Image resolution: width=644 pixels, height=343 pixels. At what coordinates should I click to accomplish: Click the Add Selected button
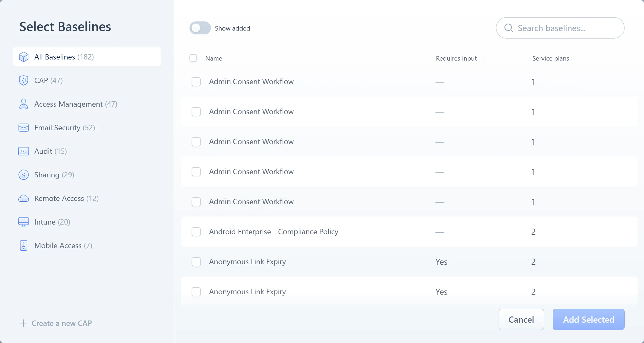588,319
